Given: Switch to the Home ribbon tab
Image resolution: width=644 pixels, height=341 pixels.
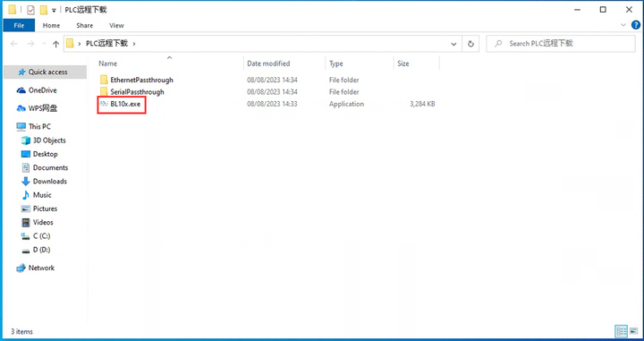Looking at the screenshot, I should pyautogui.click(x=51, y=25).
